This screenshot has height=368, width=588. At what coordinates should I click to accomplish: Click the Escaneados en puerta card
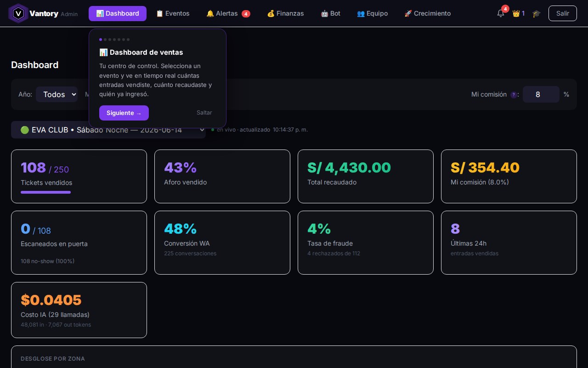[x=79, y=242]
